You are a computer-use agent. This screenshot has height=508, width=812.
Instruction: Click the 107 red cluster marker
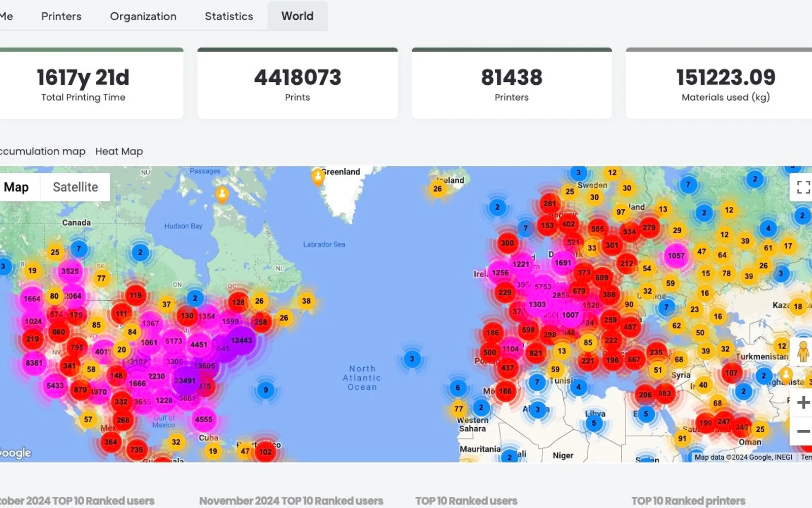tap(731, 373)
